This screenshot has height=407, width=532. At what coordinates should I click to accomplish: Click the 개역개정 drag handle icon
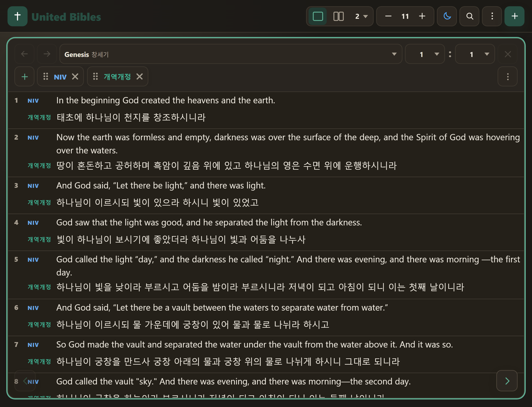95,77
